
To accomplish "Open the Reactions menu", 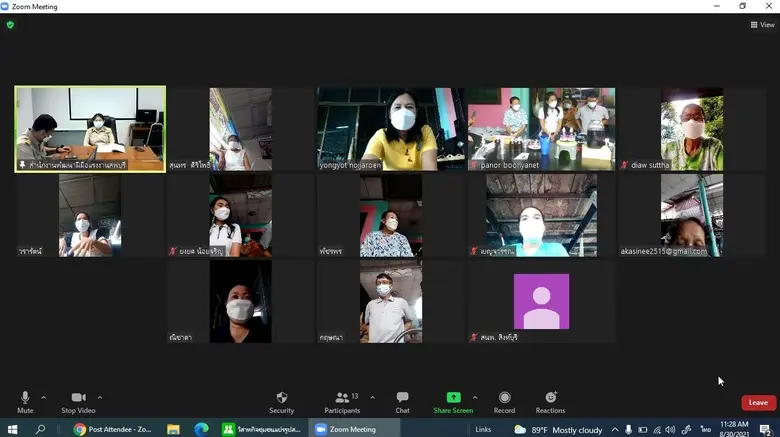I will 550,399.
